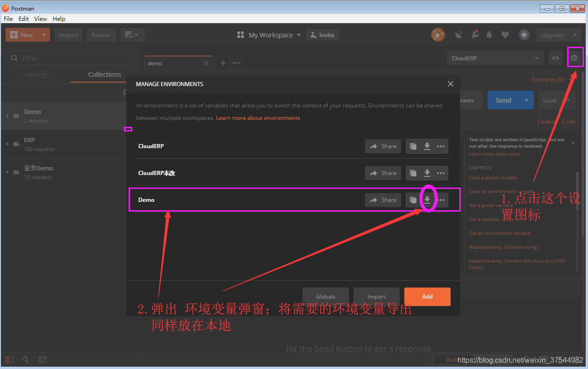
Task: Open the CloudERP environment selector dropdown
Action: (x=495, y=58)
